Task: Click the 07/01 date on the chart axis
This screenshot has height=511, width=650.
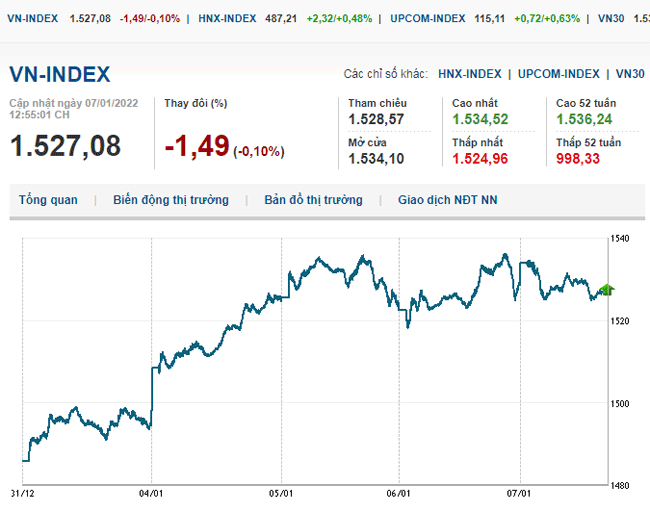Action: coord(518,494)
